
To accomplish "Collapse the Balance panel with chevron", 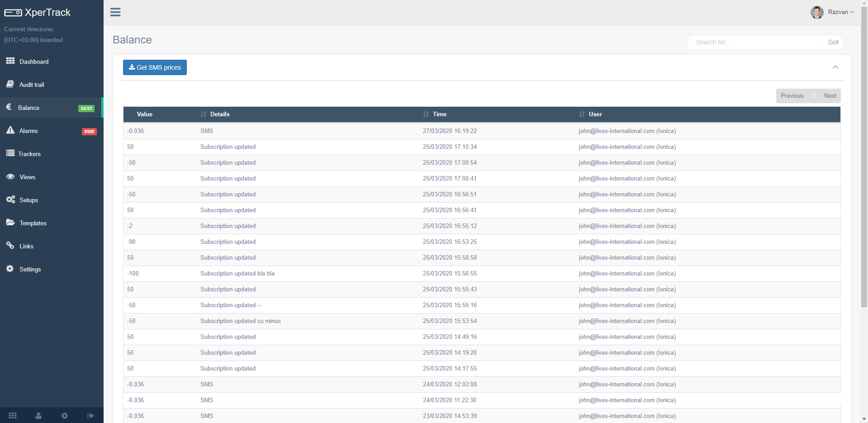I will click(x=835, y=67).
